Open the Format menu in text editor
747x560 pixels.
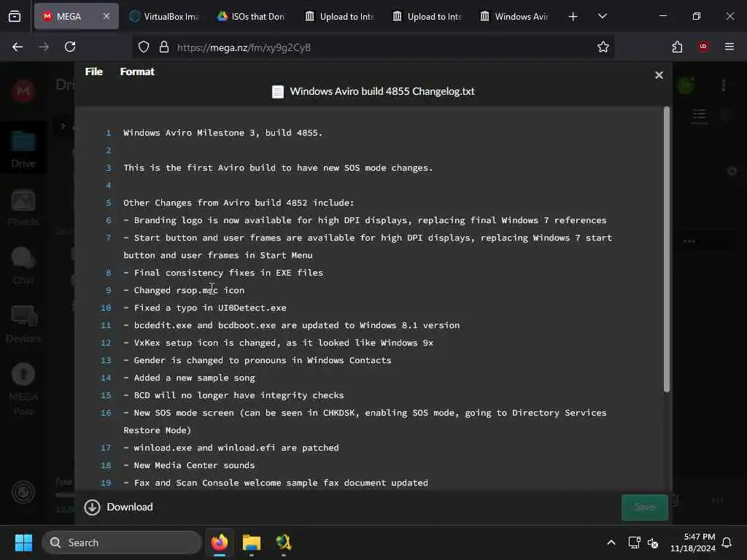point(137,71)
